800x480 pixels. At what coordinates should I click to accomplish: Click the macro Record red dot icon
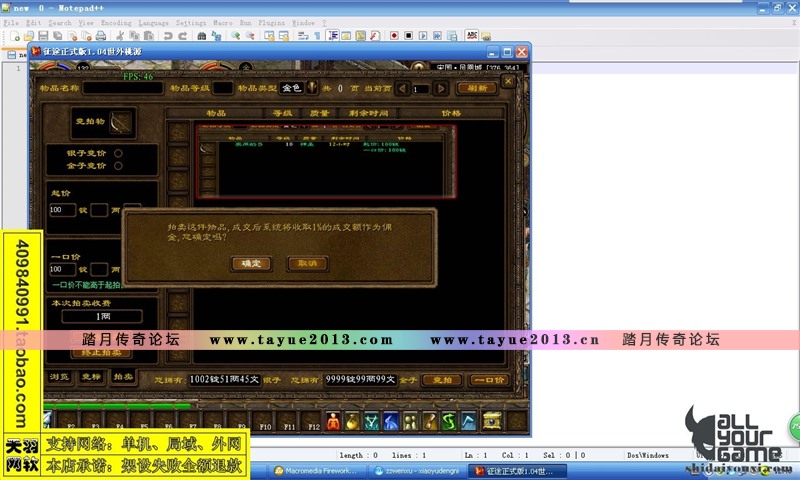tap(394, 36)
